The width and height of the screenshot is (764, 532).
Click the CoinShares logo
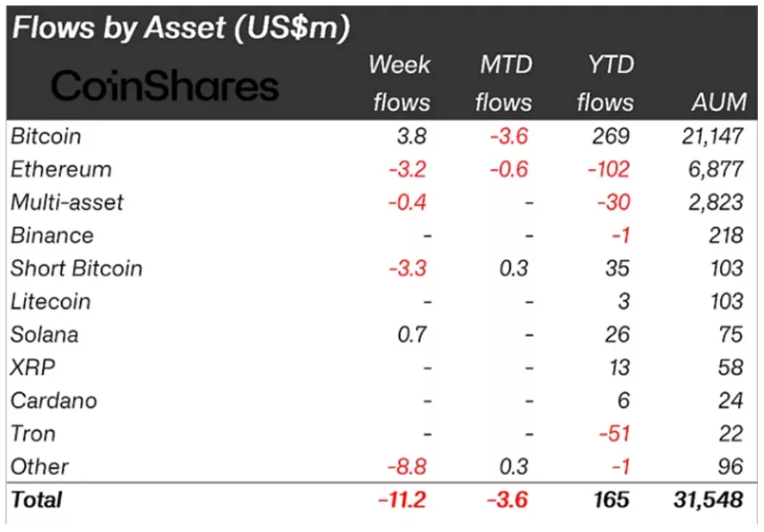[x=165, y=87]
